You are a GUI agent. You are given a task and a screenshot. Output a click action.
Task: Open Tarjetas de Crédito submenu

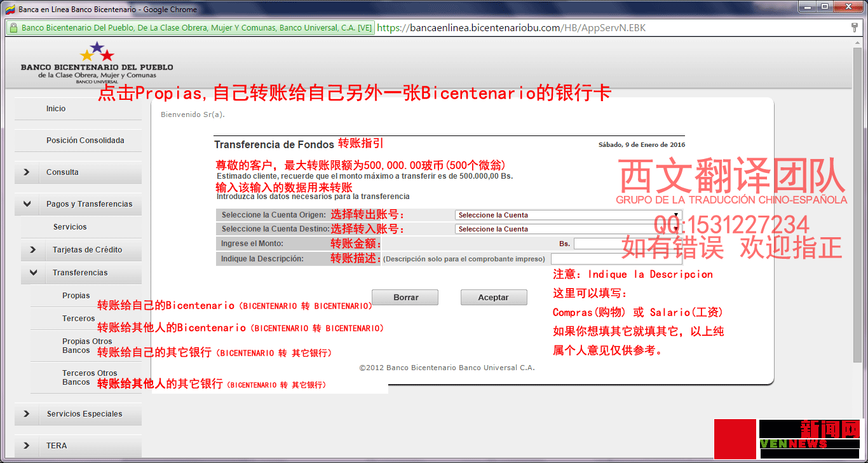[x=88, y=250]
